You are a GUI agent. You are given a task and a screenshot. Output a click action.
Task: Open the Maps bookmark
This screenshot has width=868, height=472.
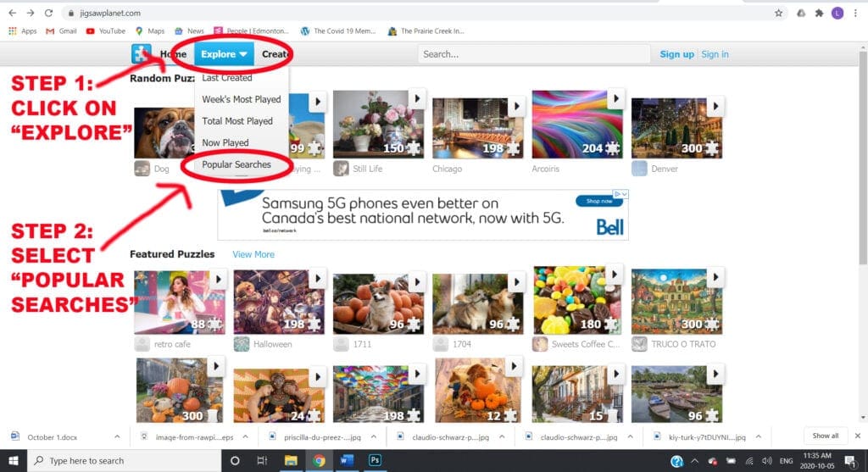point(150,31)
